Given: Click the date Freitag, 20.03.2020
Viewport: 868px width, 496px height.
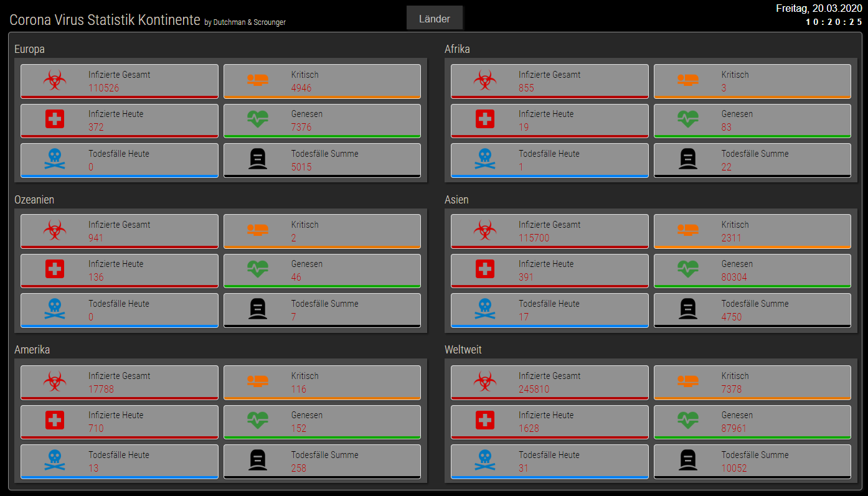Looking at the screenshot, I should click(x=819, y=9).
